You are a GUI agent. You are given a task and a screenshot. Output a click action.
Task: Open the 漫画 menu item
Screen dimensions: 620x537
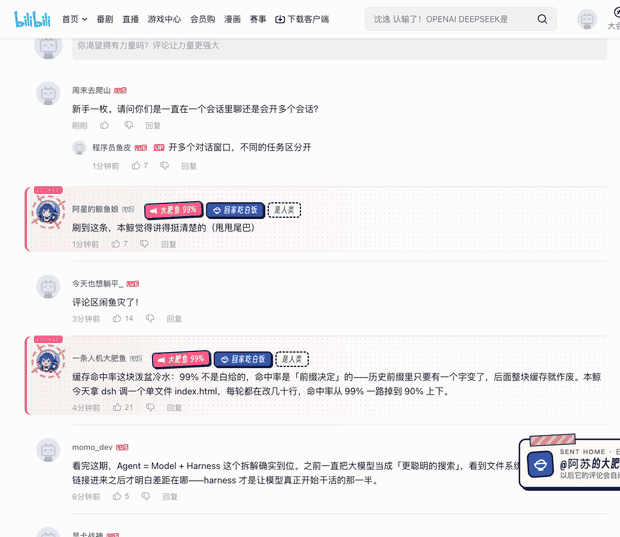[232, 19]
